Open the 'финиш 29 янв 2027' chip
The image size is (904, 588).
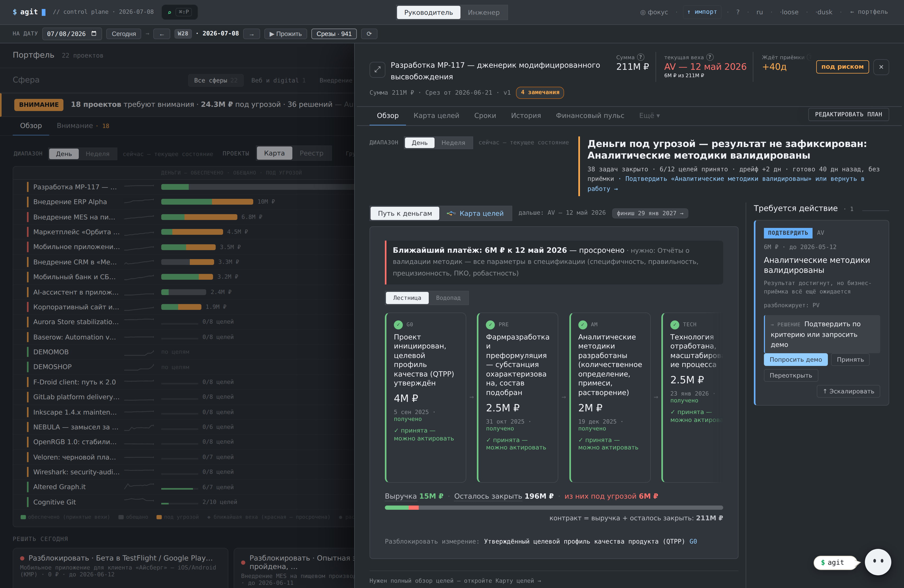(x=650, y=213)
